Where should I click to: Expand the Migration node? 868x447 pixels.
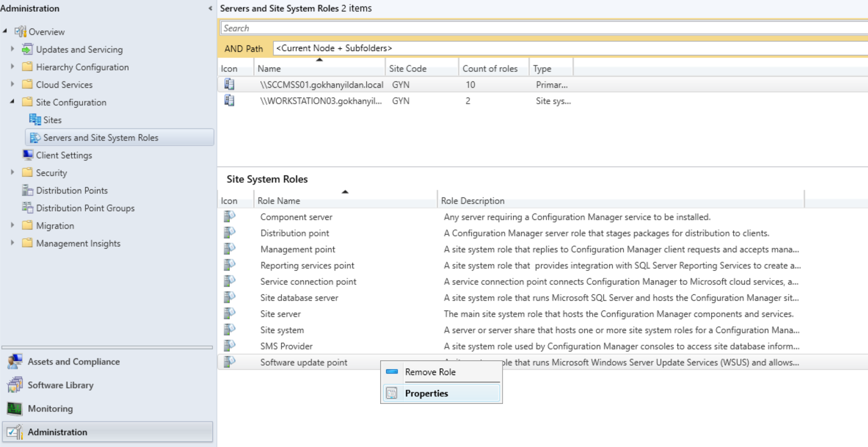pos(12,225)
